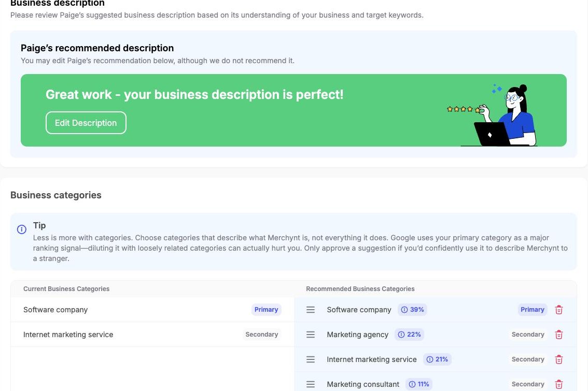This screenshot has width=588, height=391.
Task: Delete the recommended Software company category
Action: tap(559, 310)
